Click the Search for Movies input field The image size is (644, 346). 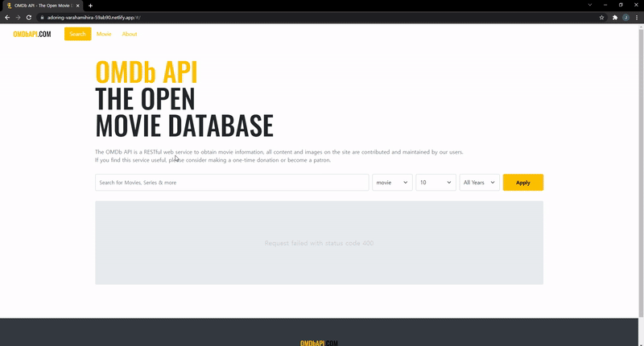pos(232,183)
